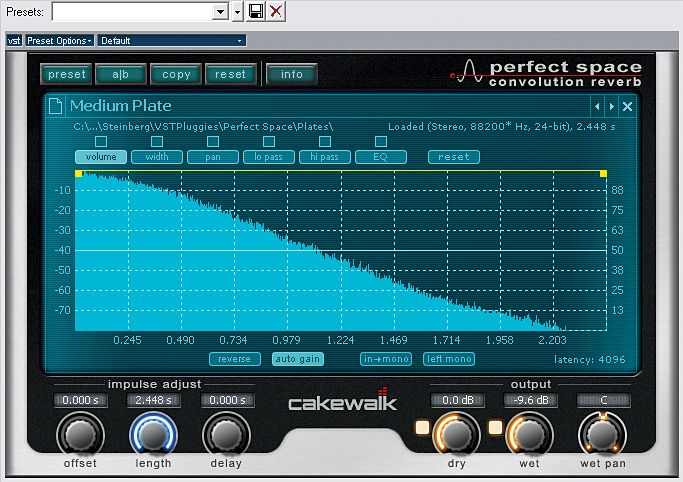Viewport: 683px width, 482px height.
Task: Click the offset value field 0.000 s
Action: tap(81, 400)
